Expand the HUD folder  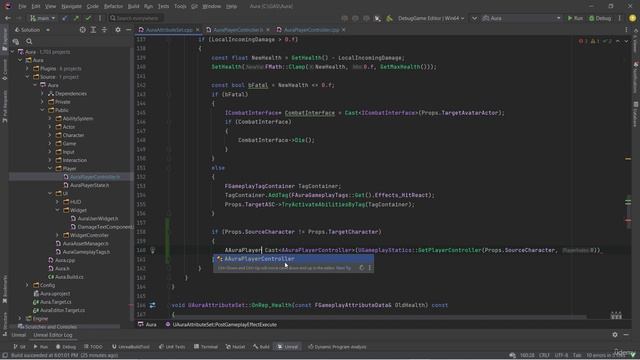tap(58, 202)
